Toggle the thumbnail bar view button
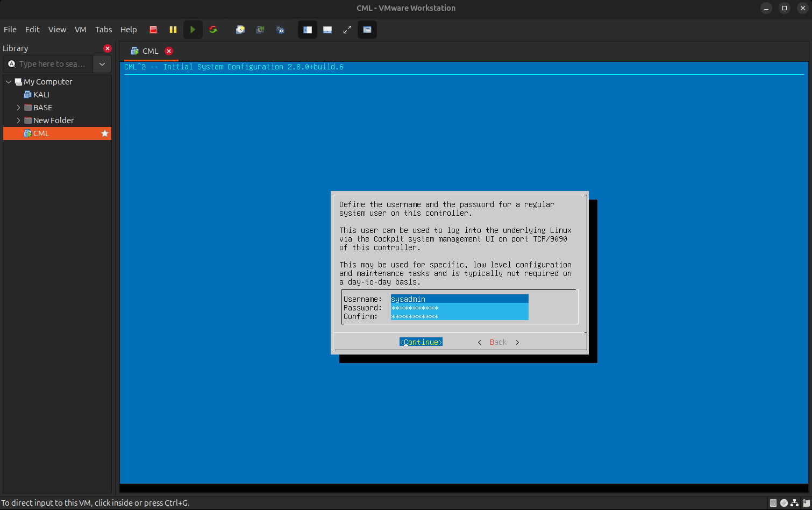 tap(327, 30)
